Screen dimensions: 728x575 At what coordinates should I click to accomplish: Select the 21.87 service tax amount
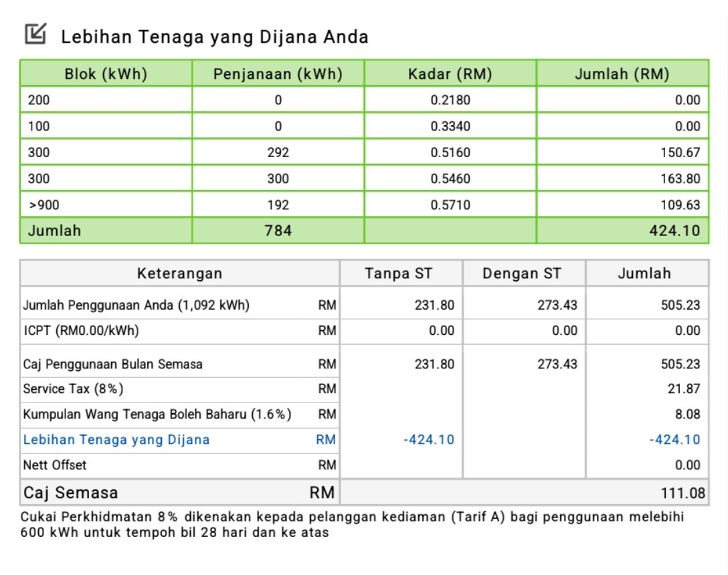click(687, 389)
